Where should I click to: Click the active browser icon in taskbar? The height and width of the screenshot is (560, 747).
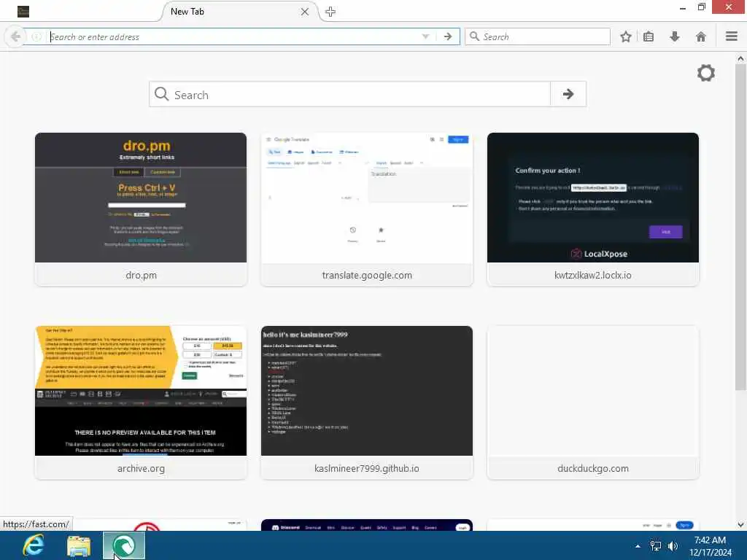coord(124,545)
